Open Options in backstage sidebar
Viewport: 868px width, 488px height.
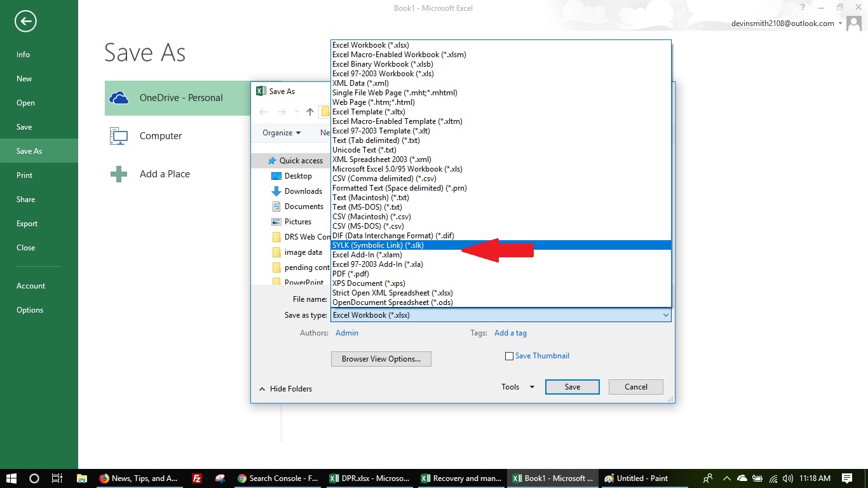pyautogui.click(x=39, y=310)
